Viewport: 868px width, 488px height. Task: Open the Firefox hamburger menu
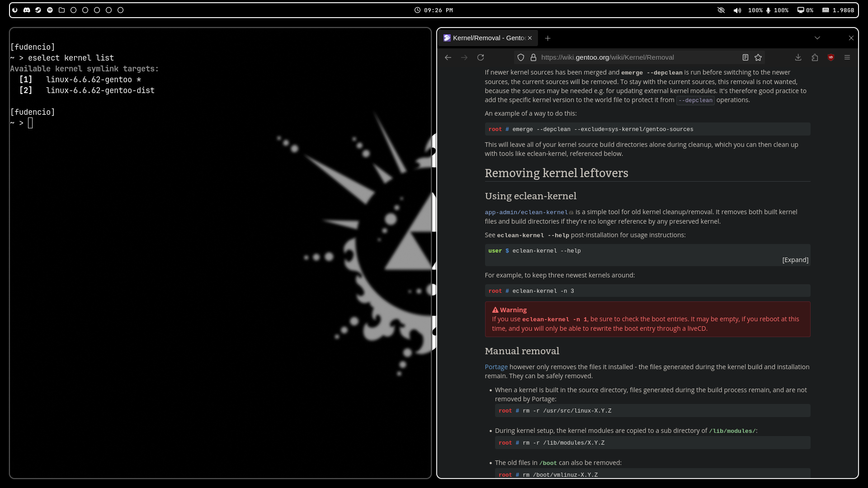[848, 57]
